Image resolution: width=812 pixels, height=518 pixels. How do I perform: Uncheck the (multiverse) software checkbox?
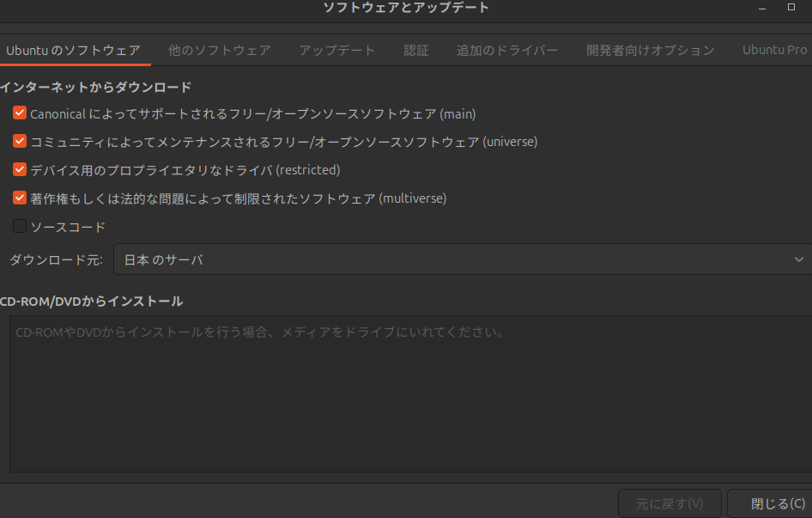[x=20, y=198]
